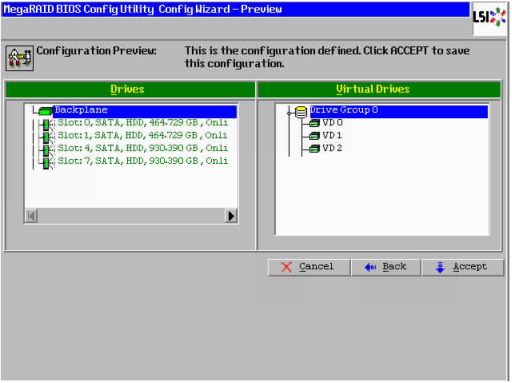The height and width of the screenshot is (383, 512).
Task: Collapse the Drive Group 0 tree expander
Action: coord(289,113)
